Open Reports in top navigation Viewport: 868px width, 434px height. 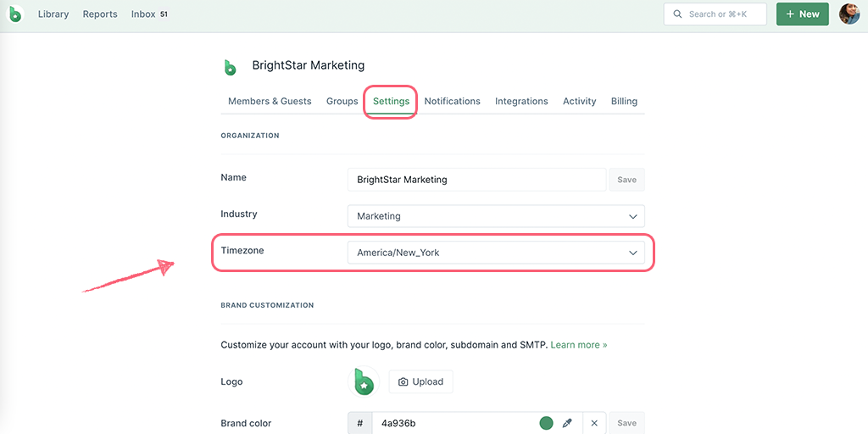100,14
